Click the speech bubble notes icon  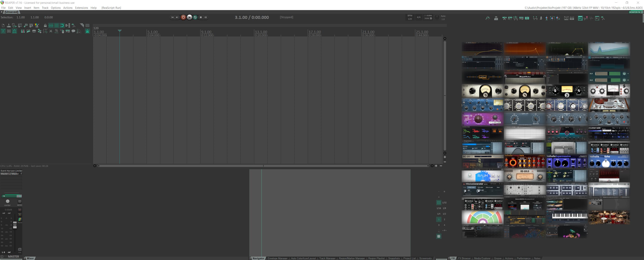[73, 31]
